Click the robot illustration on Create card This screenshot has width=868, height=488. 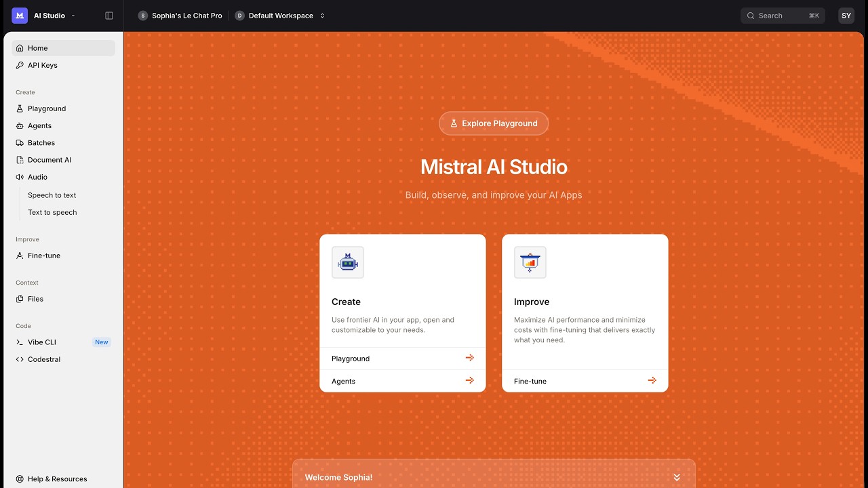348,262
